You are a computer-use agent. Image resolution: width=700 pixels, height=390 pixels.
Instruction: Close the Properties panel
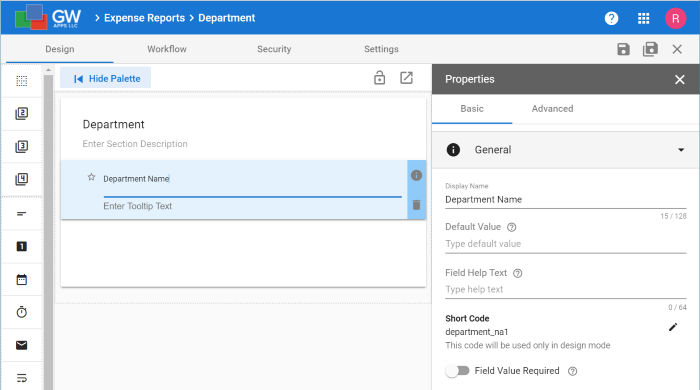point(679,79)
